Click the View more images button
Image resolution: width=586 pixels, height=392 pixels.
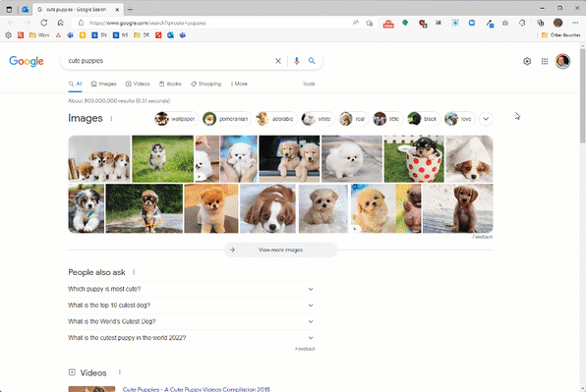280,250
